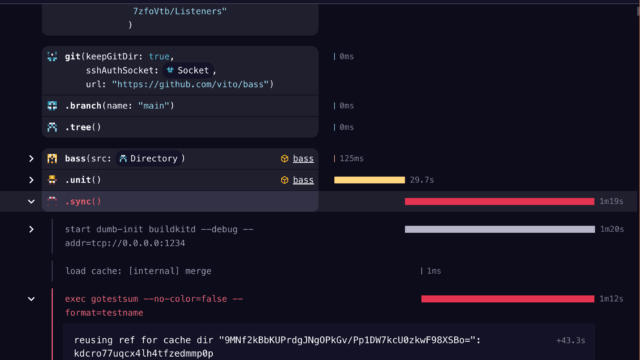Viewport: 640px width, 360px height.
Task: Click the 'reusing ref for cache dir' log line
Action: [x=278, y=340]
